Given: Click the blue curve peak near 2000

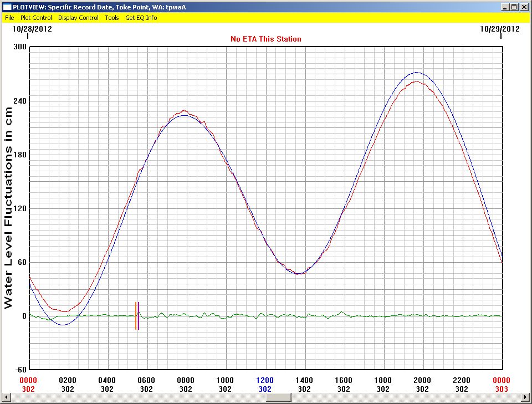Looking at the screenshot, I should (x=417, y=73).
